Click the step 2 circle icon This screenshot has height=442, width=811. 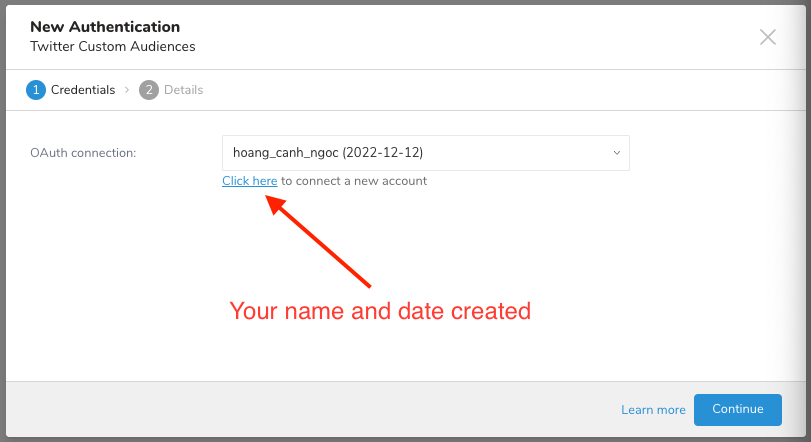point(149,90)
